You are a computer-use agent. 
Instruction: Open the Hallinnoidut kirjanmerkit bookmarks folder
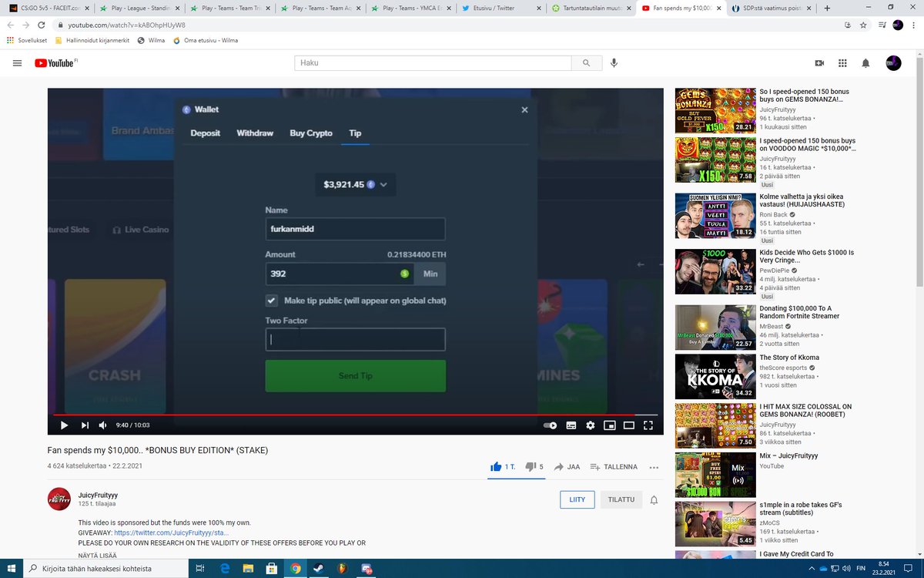[93, 40]
